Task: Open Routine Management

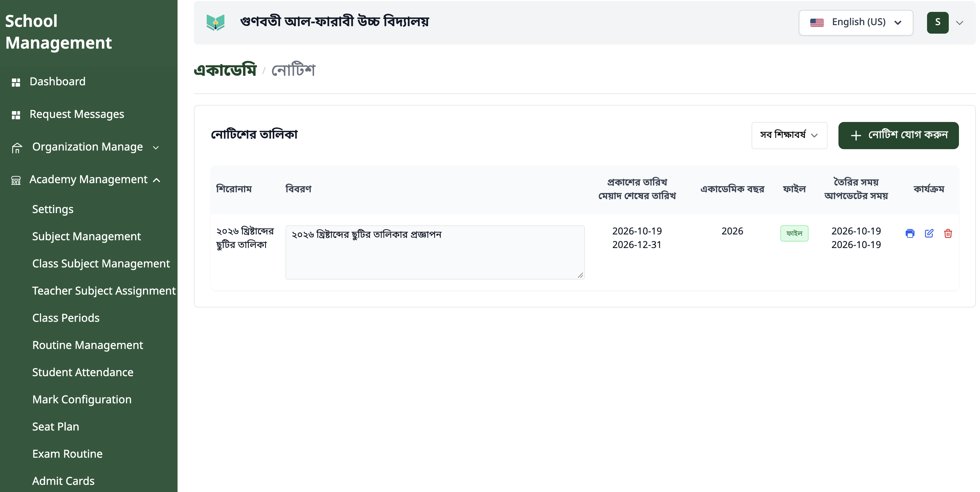Action: coord(88,346)
